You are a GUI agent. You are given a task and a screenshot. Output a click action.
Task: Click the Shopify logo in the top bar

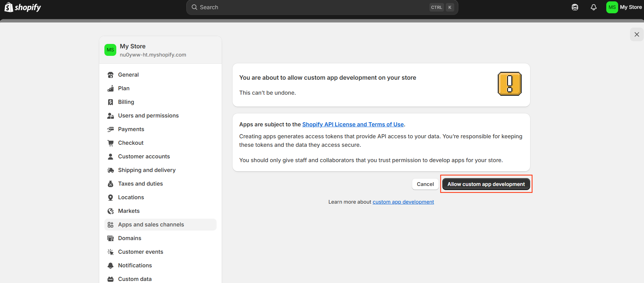click(23, 7)
